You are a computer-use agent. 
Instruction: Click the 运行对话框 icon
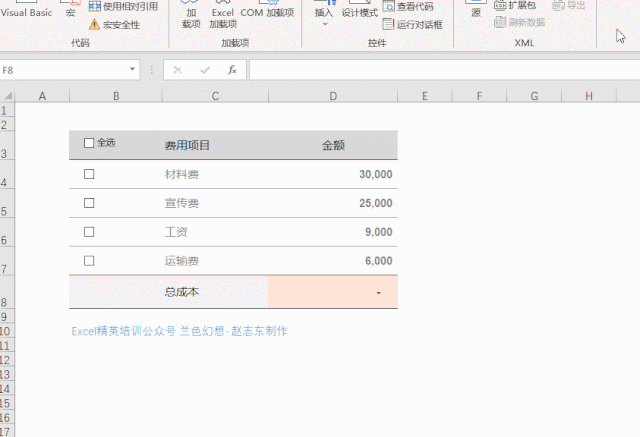389,24
